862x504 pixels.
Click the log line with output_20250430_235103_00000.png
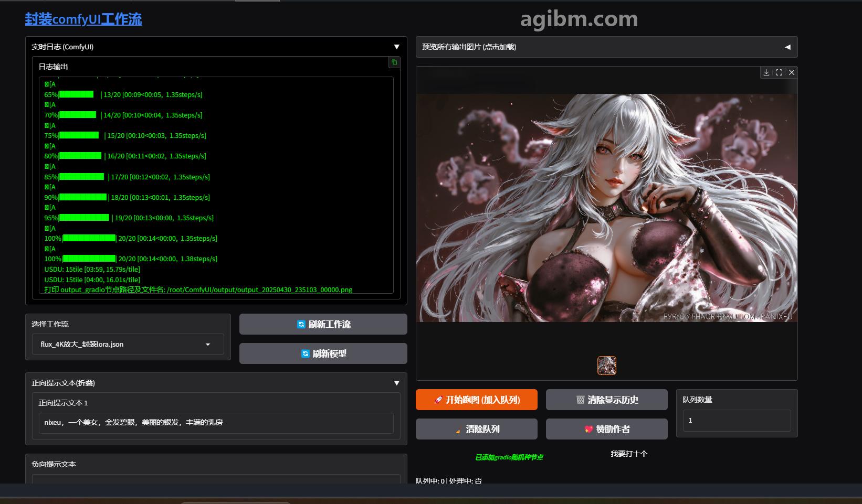pyautogui.click(x=198, y=289)
